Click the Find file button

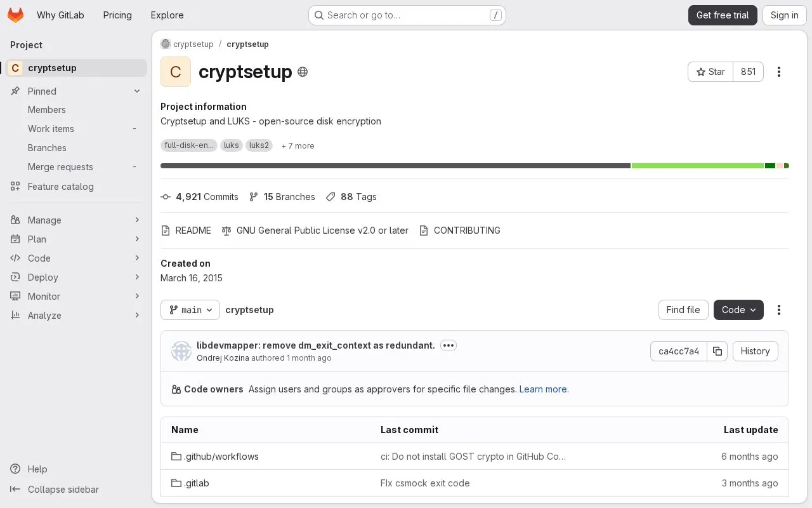pyautogui.click(x=683, y=310)
